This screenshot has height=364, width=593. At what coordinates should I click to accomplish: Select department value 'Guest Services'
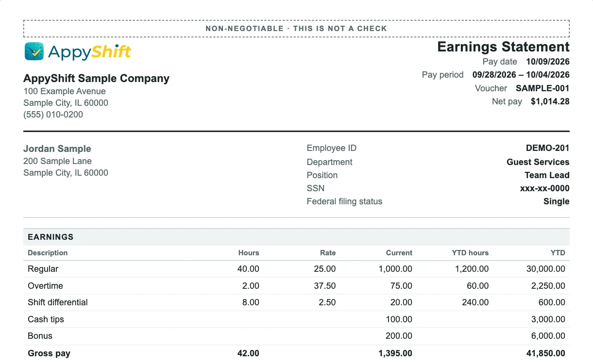[x=538, y=162]
